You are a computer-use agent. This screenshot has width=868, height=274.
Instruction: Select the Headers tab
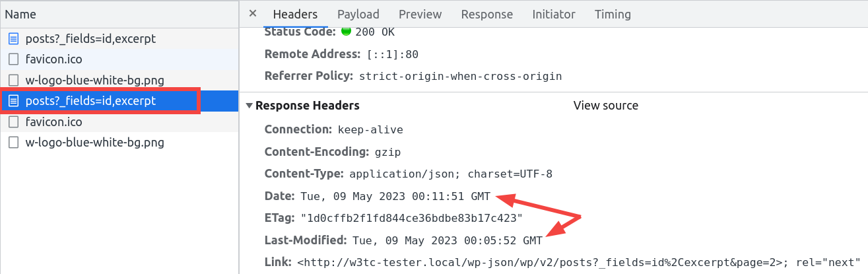[295, 14]
